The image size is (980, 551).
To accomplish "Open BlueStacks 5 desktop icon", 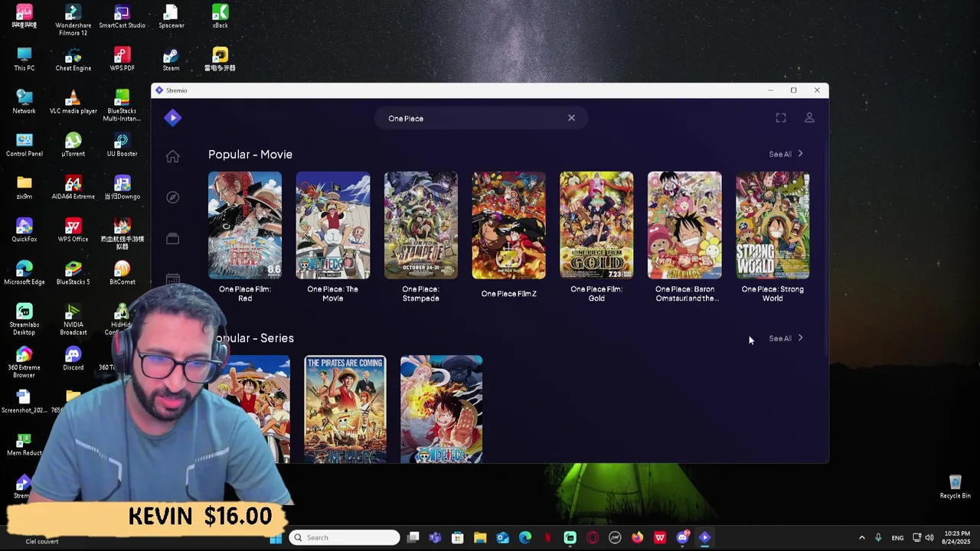I will click(x=73, y=274).
